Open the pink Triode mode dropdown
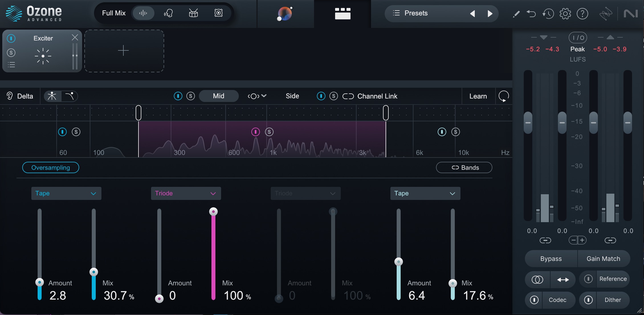644x315 pixels. coord(186,193)
